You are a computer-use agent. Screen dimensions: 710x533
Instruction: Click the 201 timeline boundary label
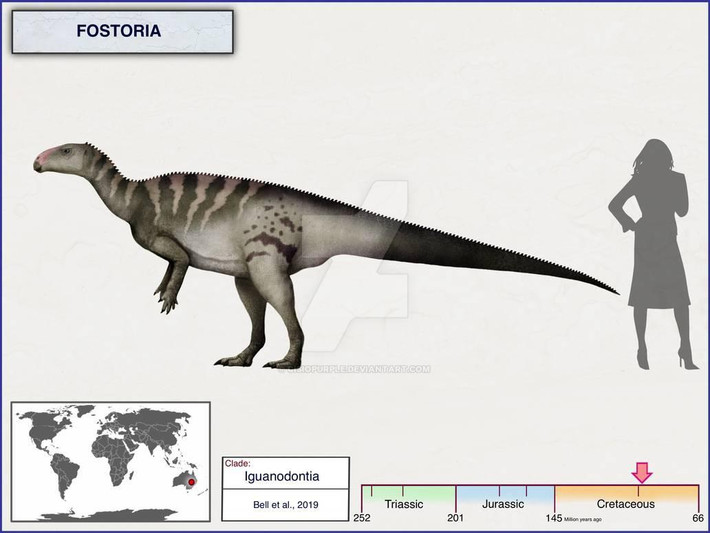pyautogui.click(x=457, y=518)
